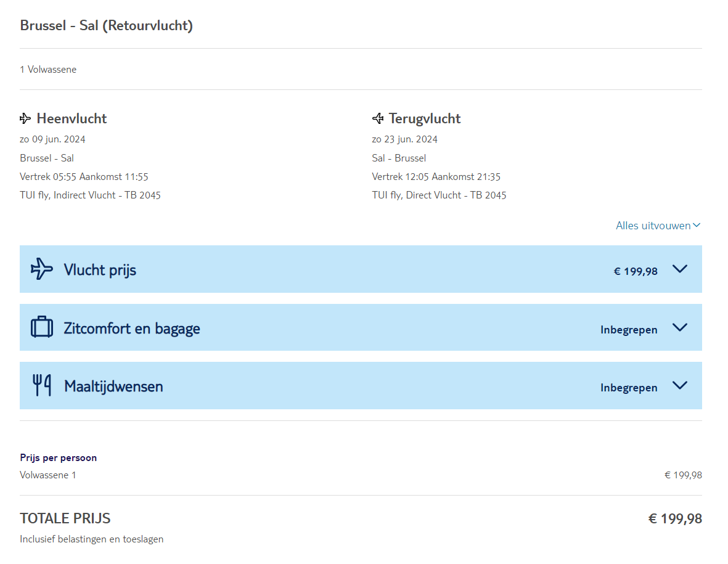Click the airplane icon in Vlucht prijs row
The width and height of the screenshot is (728, 564).
tap(42, 269)
